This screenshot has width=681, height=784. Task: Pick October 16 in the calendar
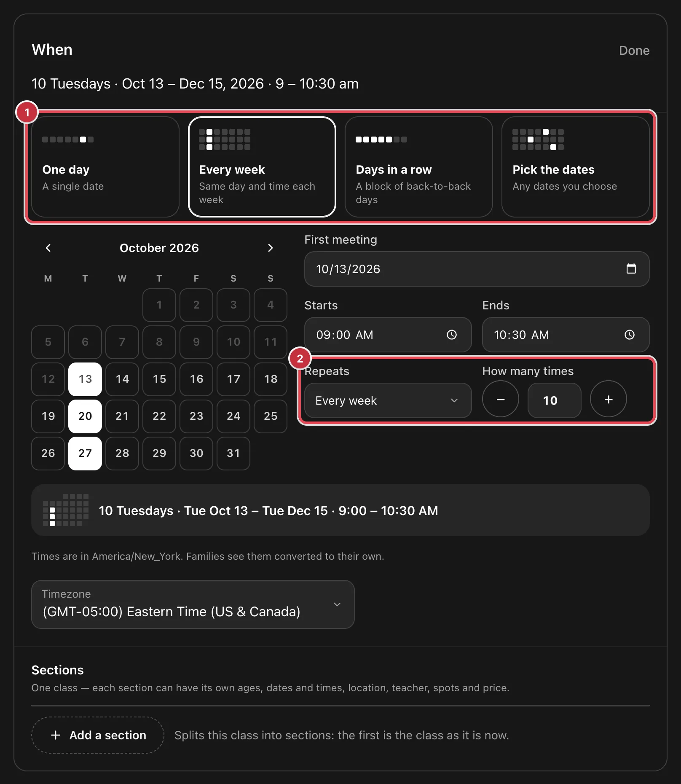point(196,379)
